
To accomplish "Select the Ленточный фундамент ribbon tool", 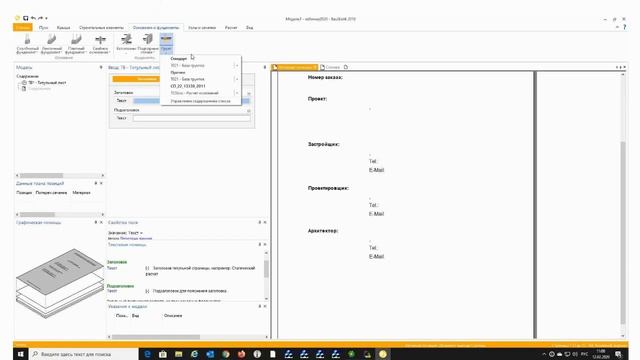I will [51, 44].
